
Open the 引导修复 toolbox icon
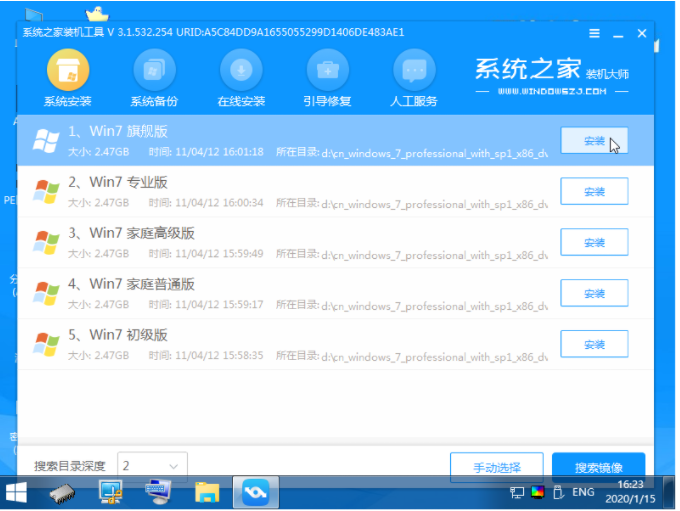[327, 70]
